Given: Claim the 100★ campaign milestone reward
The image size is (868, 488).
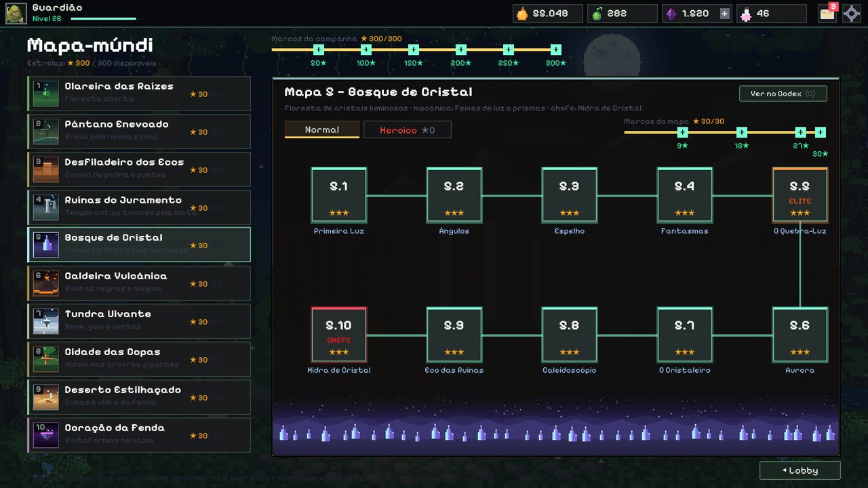Looking at the screenshot, I should tap(366, 49).
